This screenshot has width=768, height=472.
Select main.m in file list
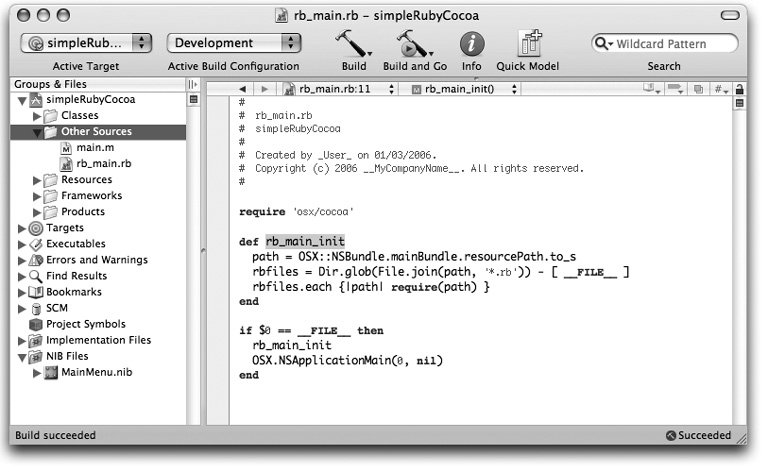click(x=90, y=148)
